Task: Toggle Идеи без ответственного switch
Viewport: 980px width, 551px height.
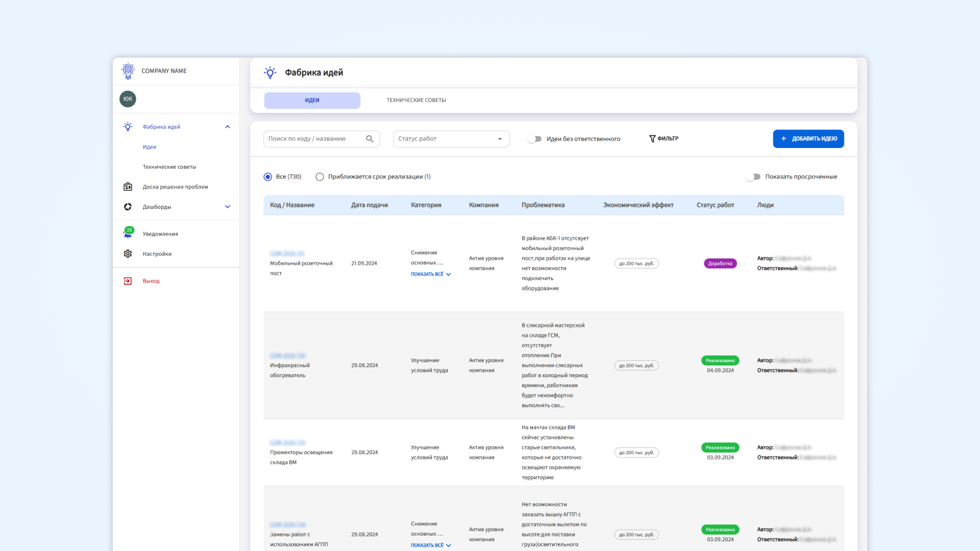Action: pyautogui.click(x=534, y=139)
